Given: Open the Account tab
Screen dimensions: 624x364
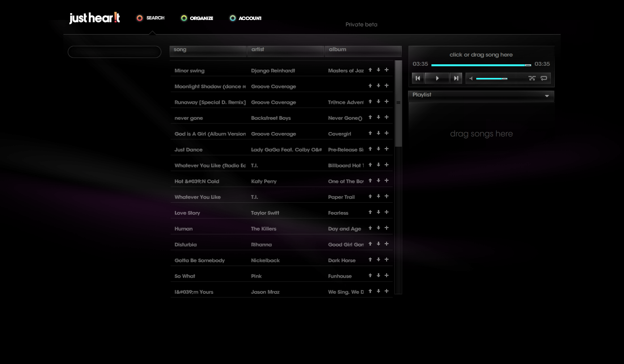Looking at the screenshot, I should click(x=246, y=18).
